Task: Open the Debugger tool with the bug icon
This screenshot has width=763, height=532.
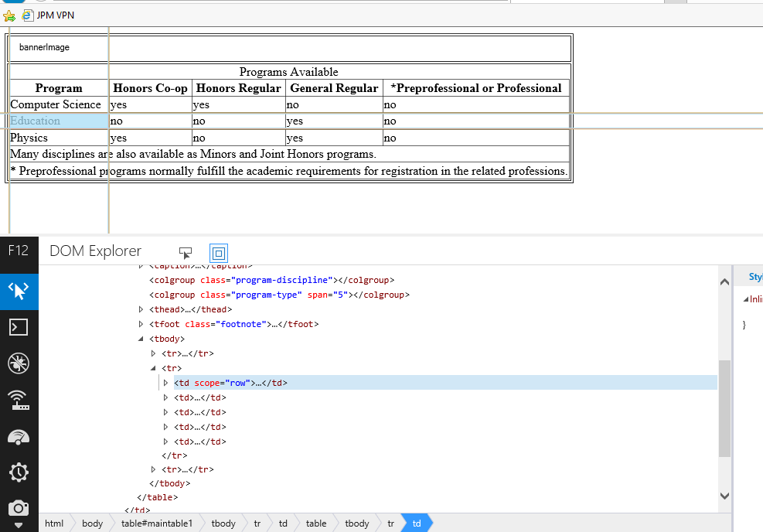Action: click(x=19, y=363)
